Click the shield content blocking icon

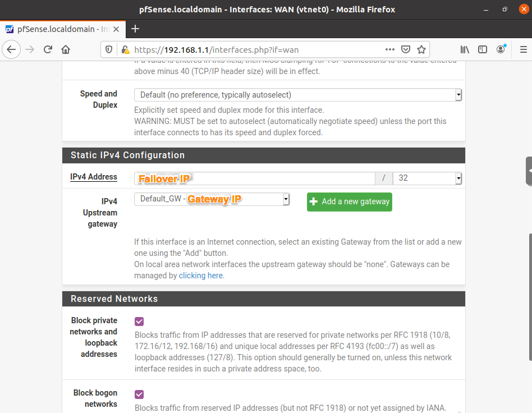tap(108, 49)
